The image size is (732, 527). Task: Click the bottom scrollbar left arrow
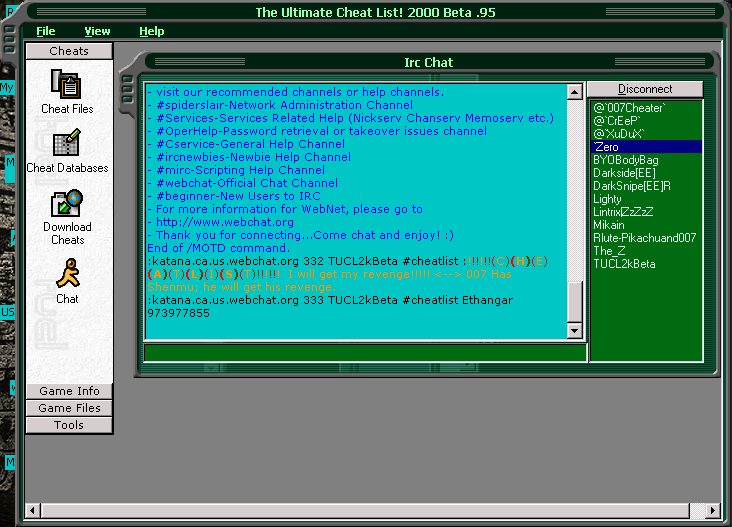point(32,510)
